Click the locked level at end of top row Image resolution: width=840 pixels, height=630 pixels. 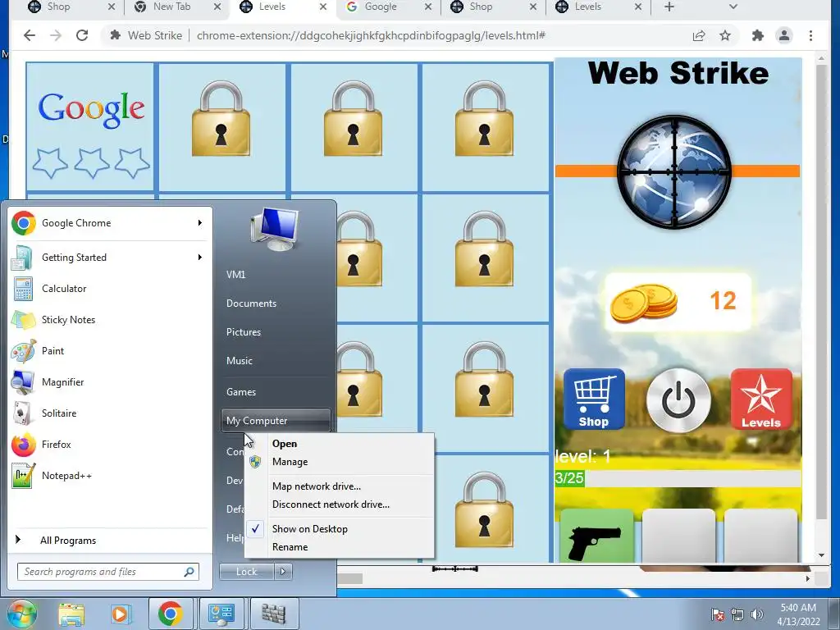[x=484, y=126]
